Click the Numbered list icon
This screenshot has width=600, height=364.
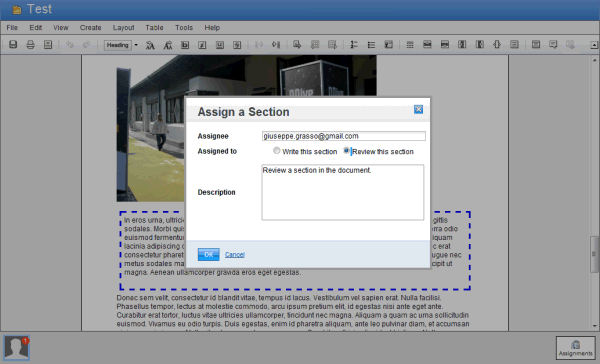(x=354, y=45)
